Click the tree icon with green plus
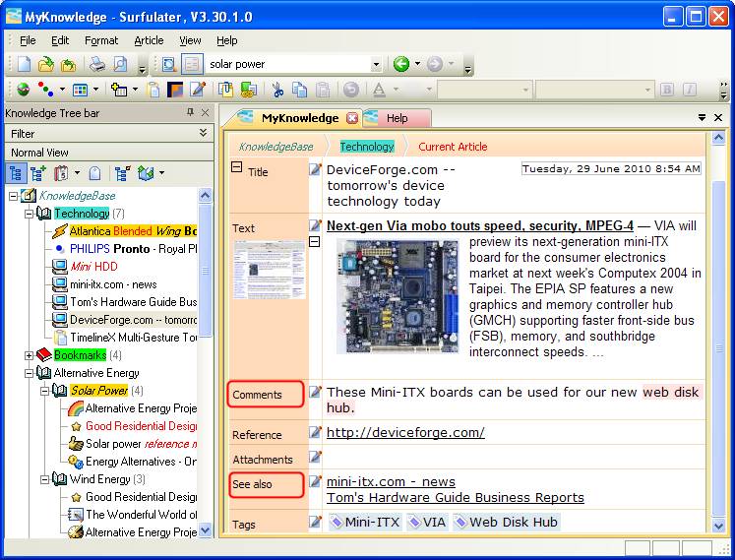Viewport: 735px width, 560px height. [38, 173]
